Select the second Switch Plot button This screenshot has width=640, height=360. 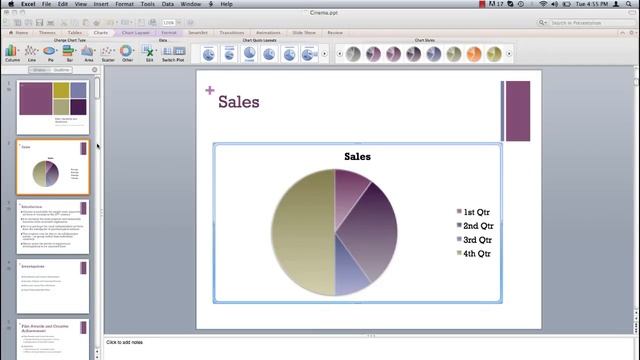179,51
